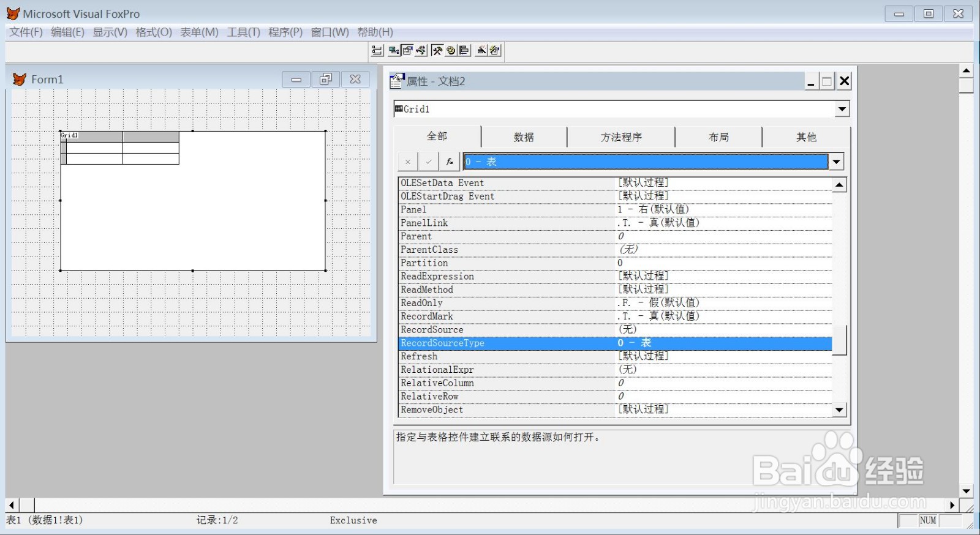This screenshot has height=535, width=980.
Task: Click the Form1 fox icon
Action: coord(20,79)
